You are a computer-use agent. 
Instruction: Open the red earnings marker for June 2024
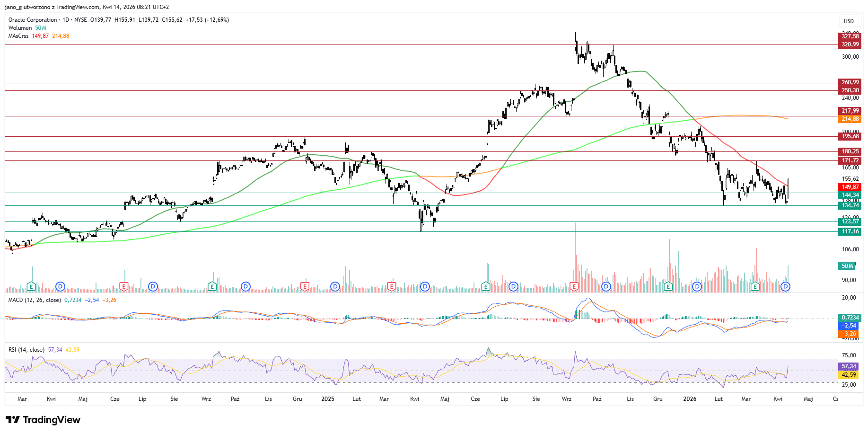124,286
